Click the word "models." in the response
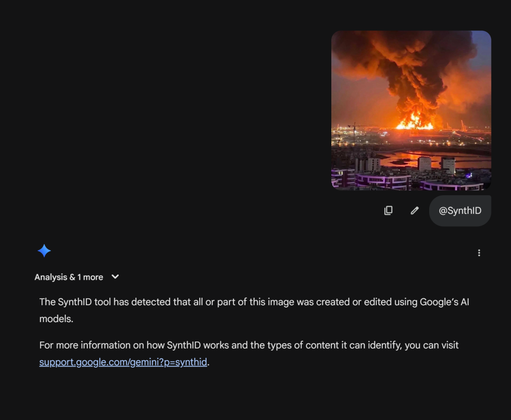This screenshot has height=420, width=511. (x=56, y=319)
